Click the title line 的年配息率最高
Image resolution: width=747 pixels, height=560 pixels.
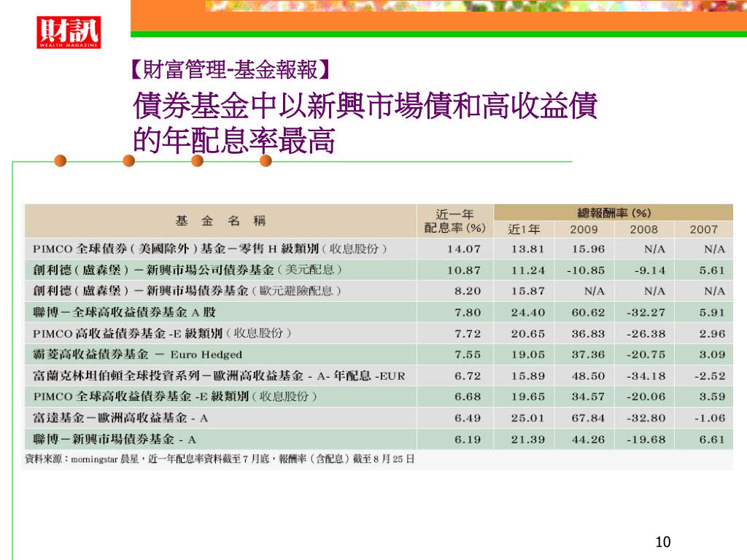tap(234, 140)
